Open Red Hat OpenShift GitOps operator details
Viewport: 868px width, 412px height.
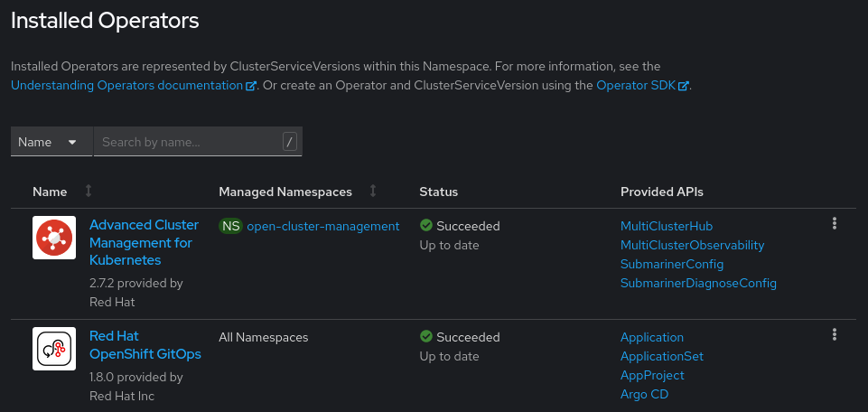tap(145, 345)
